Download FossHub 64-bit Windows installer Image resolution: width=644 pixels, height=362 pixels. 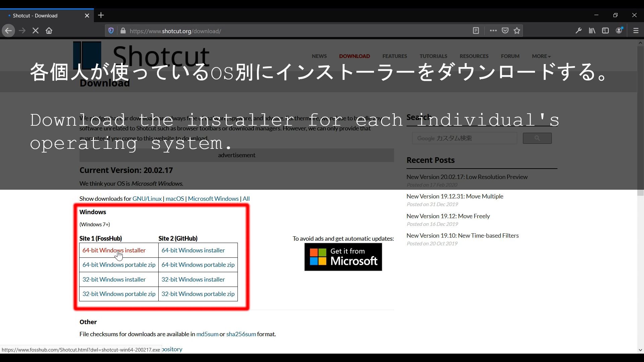[114, 250]
